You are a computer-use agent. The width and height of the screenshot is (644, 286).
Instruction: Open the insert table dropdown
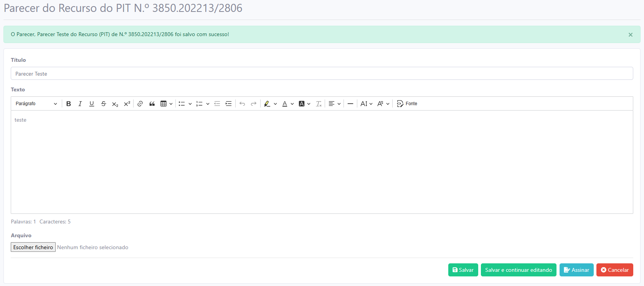coord(166,104)
